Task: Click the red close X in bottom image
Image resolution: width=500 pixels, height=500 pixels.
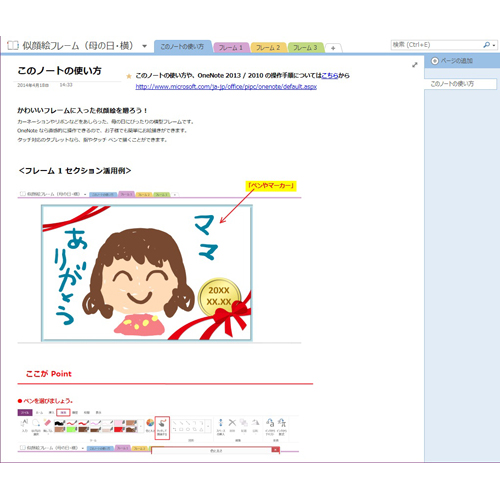Action: [275, 450]
